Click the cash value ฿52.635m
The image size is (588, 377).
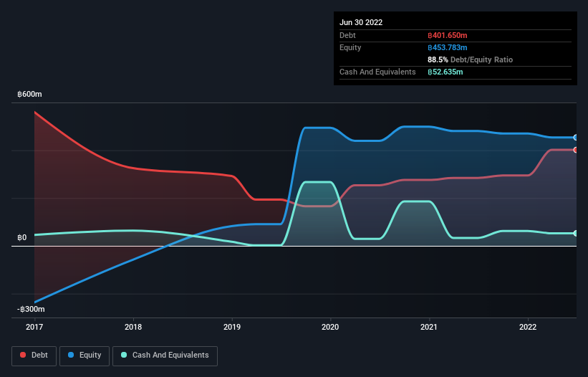pos(445,72)
